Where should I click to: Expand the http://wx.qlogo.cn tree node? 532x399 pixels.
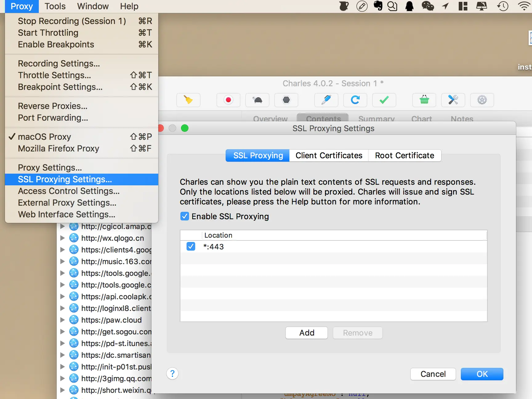tap(62, 238)
